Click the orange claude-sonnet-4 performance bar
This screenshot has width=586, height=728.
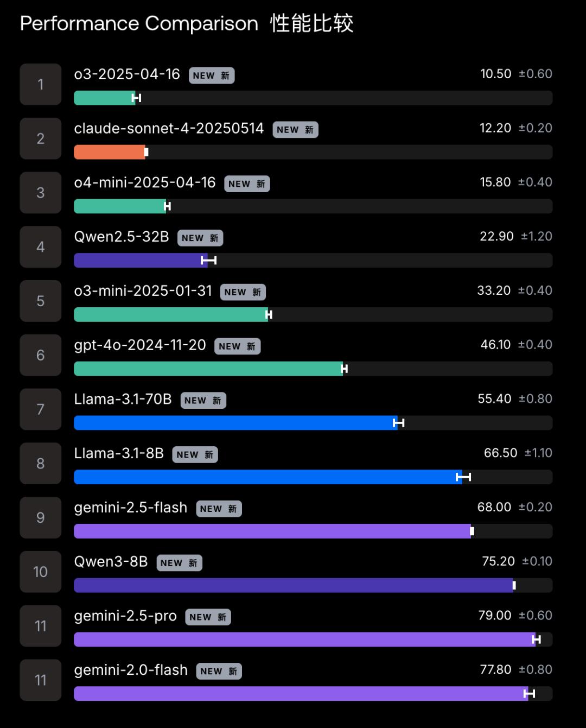(109, 152)
